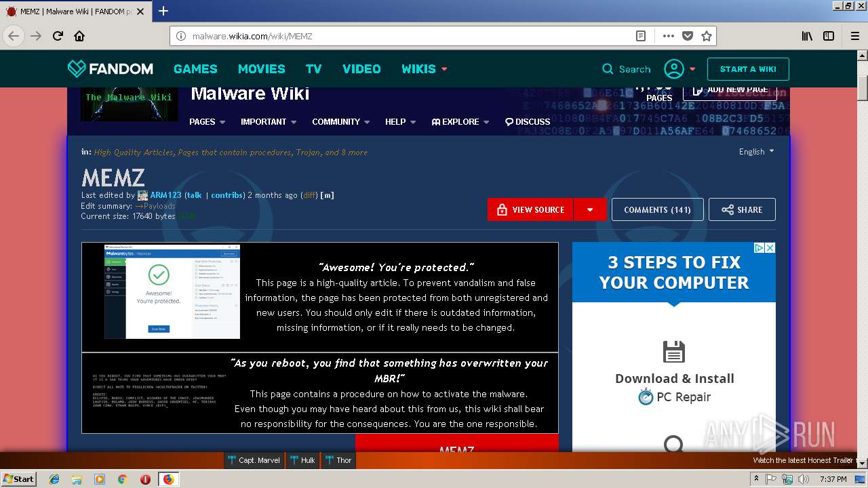This screenshot has width=868, height=488.
Task: Open MOVIES in FANDOM navigation
Action: pyautogui.click(x=261, y=69)
